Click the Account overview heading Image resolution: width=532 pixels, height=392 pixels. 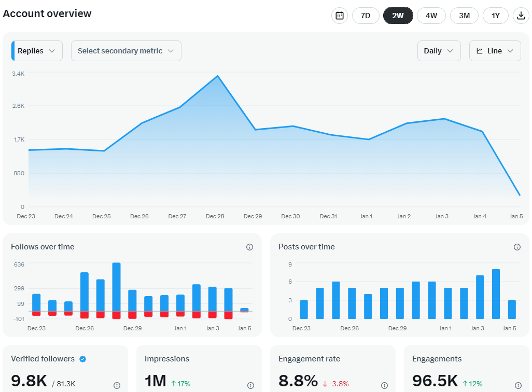coord(47,13)
